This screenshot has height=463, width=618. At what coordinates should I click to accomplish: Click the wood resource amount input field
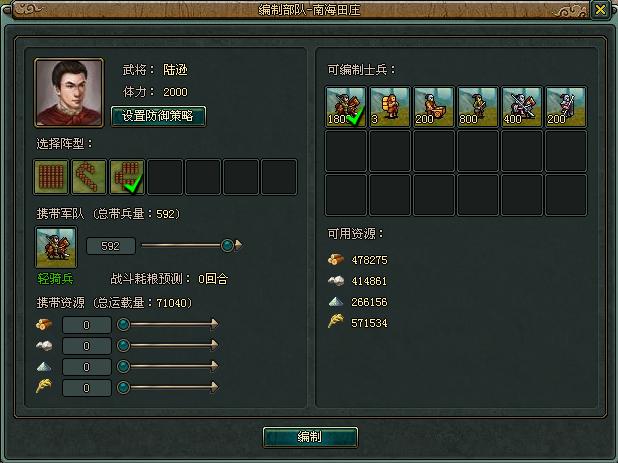[87, 325]
